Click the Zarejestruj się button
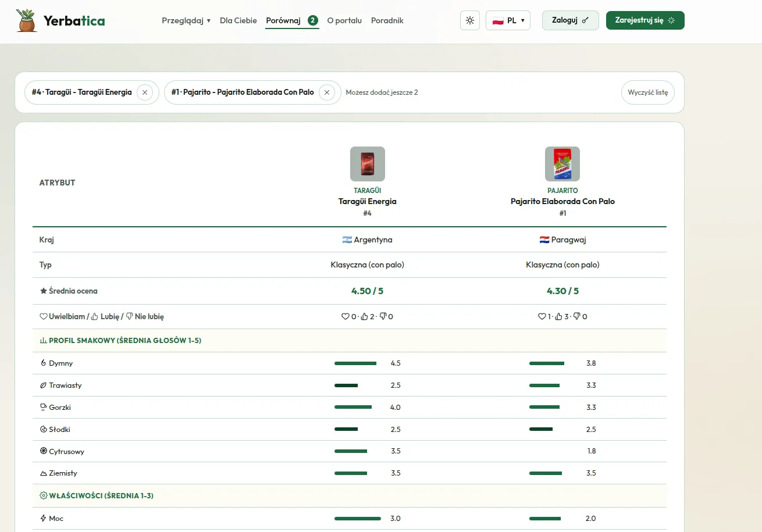 coord(645,20)
